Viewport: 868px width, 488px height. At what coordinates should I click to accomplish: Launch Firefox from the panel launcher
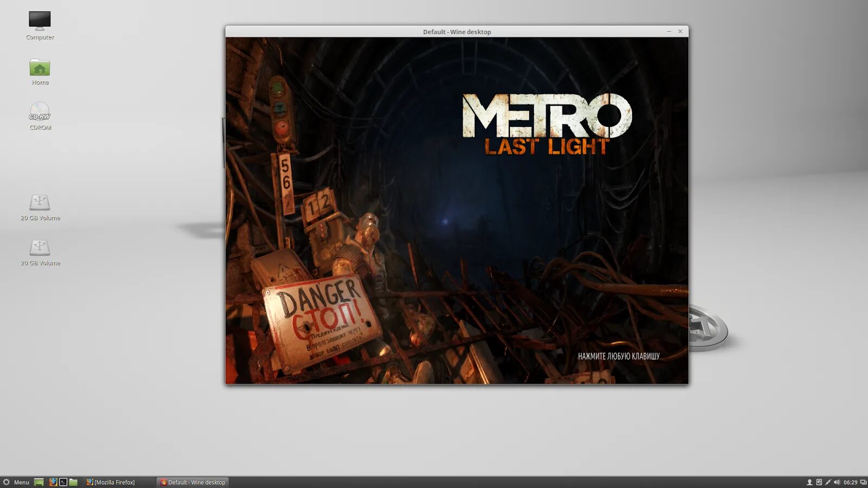coord(53,482)
